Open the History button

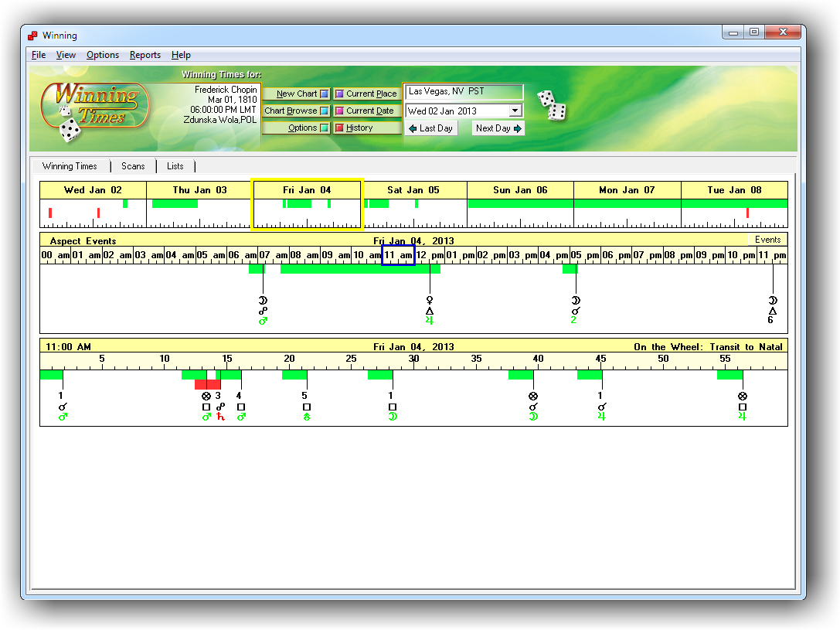pos(367,128)
